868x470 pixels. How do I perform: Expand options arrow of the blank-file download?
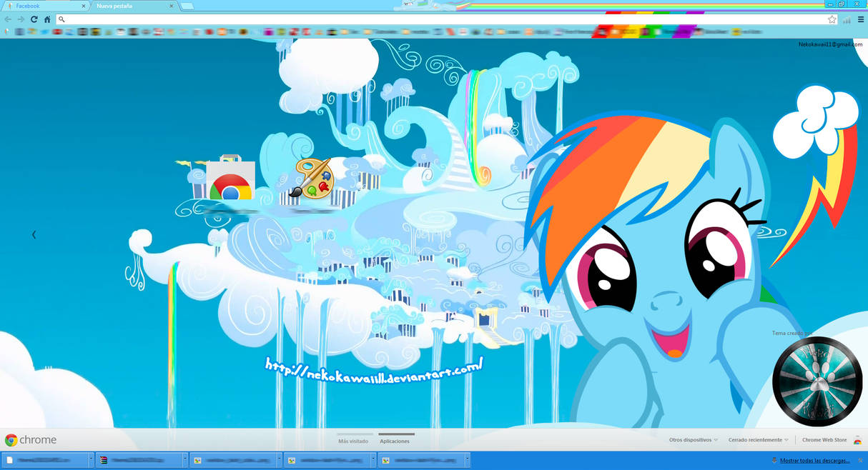(90, 460)
